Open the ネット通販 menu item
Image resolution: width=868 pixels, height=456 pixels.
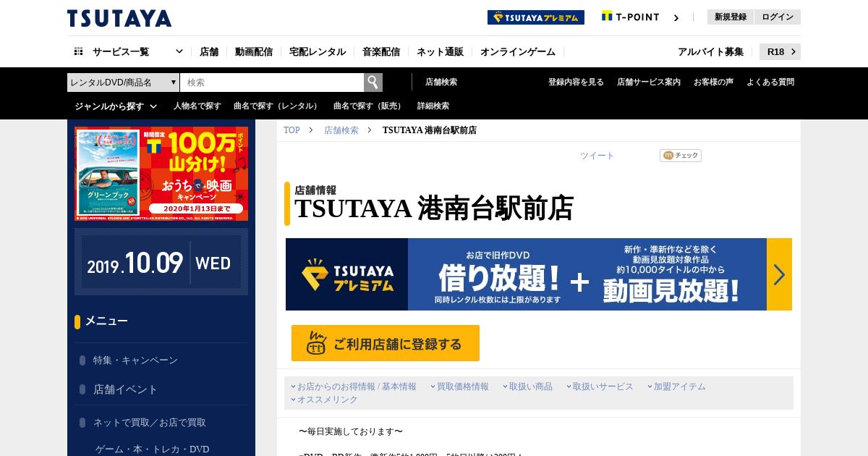[x=440, y=52]
